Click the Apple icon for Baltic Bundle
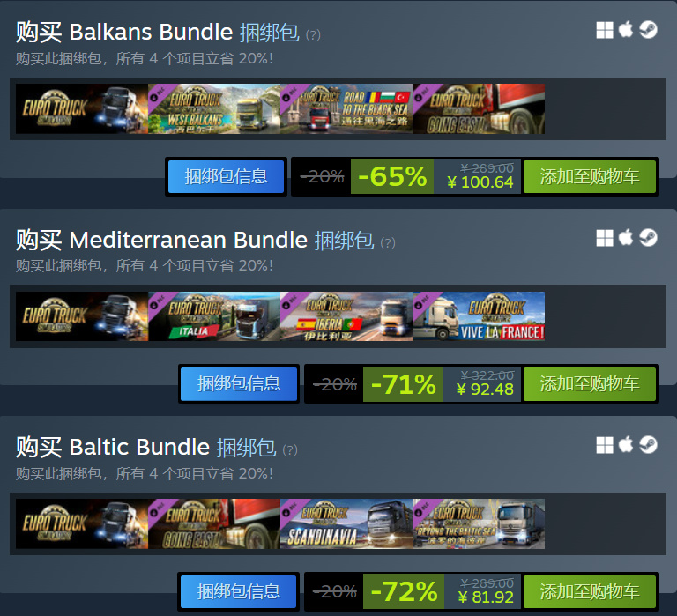The image size is (677, 616). coord(626,445)
